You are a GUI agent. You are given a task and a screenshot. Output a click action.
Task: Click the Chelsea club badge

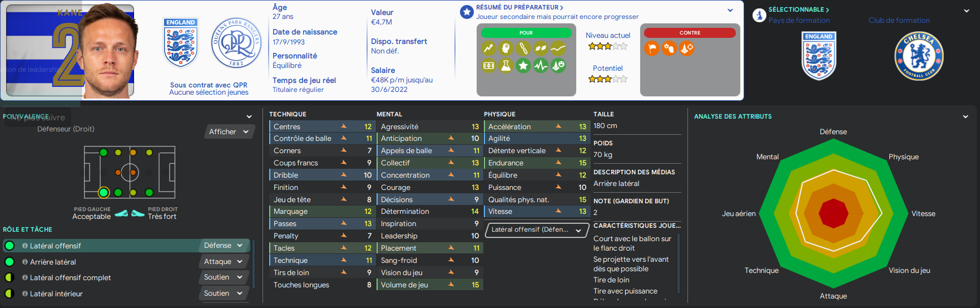pyautogui.click(x=919, y=56)
